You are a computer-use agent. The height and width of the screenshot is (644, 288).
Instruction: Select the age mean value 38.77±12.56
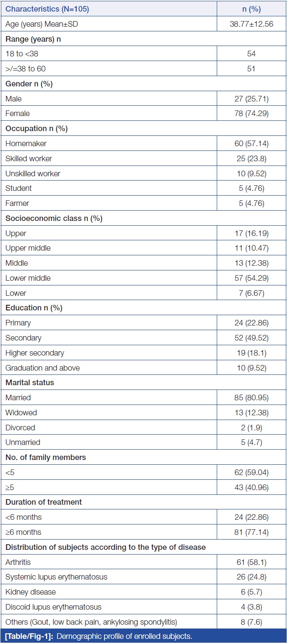coord(251,24)
